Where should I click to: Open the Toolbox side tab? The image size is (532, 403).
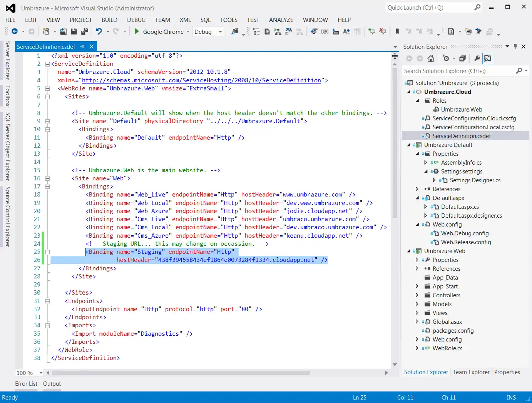7,96
